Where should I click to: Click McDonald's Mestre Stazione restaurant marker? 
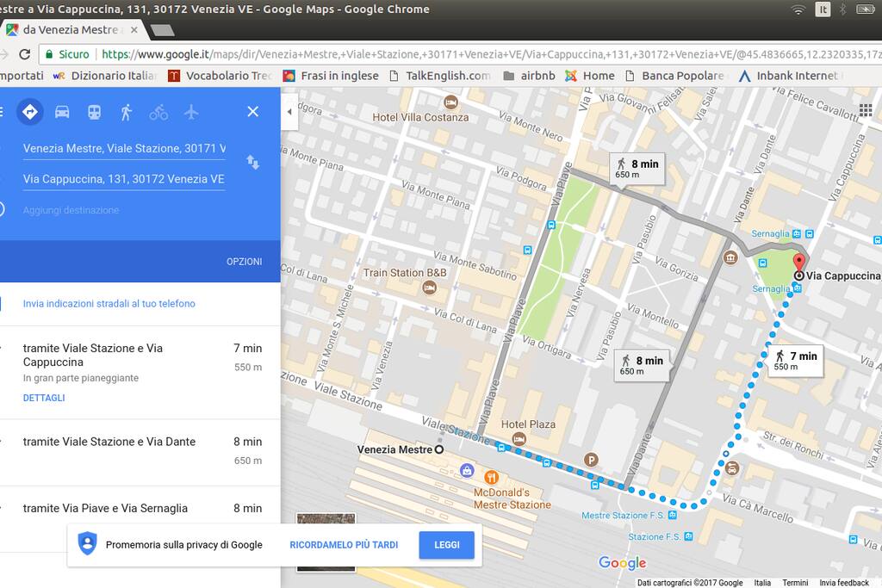click(491, 477)
